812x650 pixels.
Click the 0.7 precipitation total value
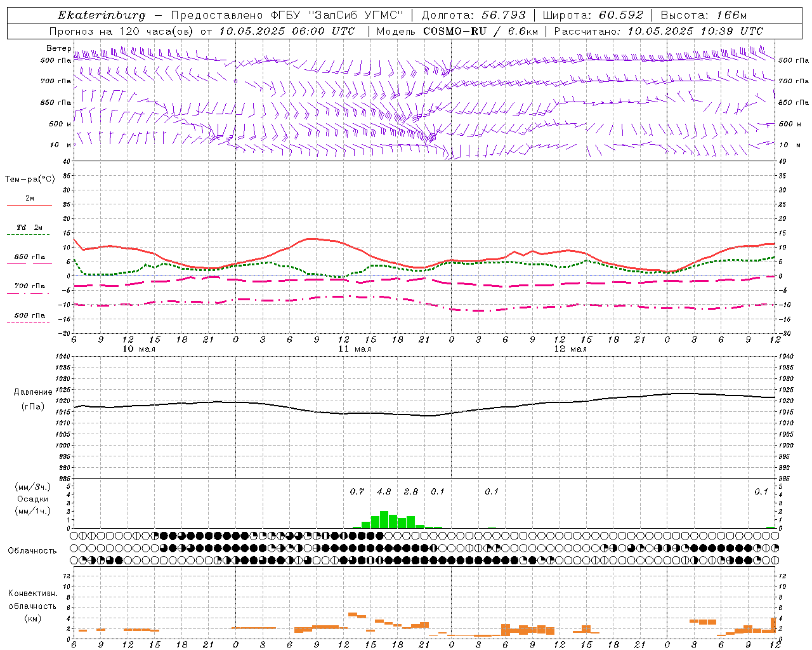click(x=357, y=491)
